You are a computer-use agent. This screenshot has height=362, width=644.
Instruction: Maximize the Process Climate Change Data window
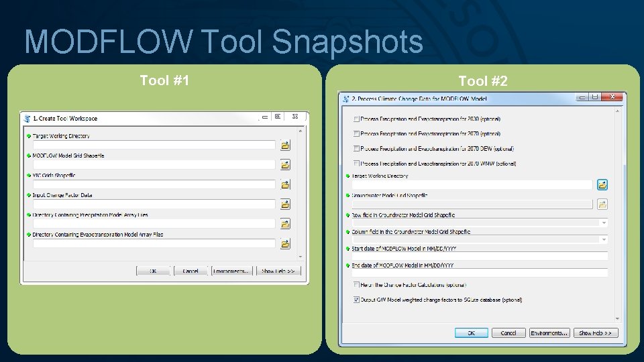coord(595,97)
